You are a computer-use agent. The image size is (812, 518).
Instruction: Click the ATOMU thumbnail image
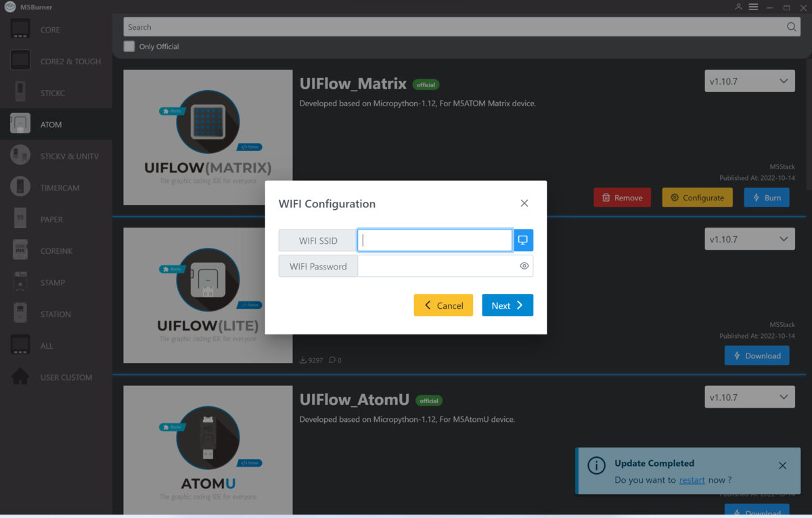(208, 450)
